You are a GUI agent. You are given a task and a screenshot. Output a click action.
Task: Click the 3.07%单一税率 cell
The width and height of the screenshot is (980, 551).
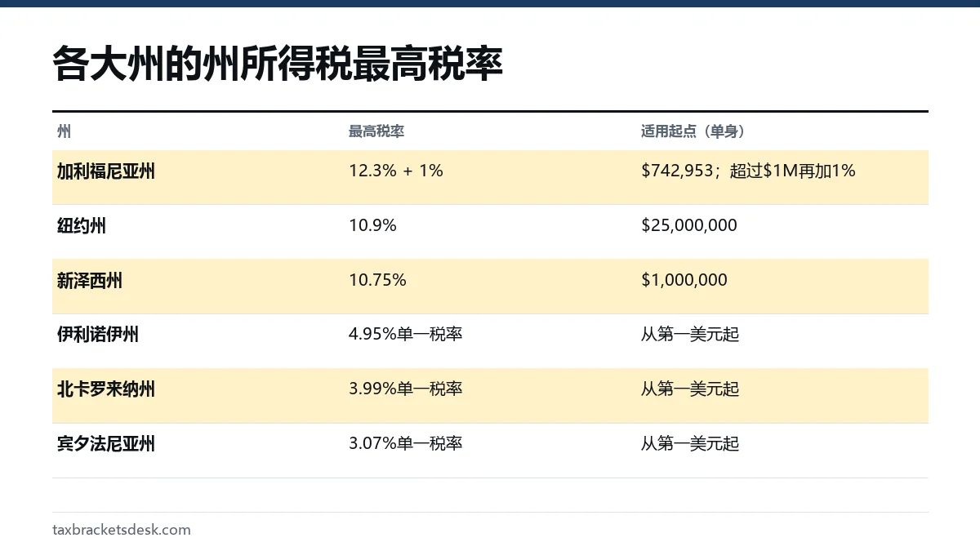tap(406, 444)
